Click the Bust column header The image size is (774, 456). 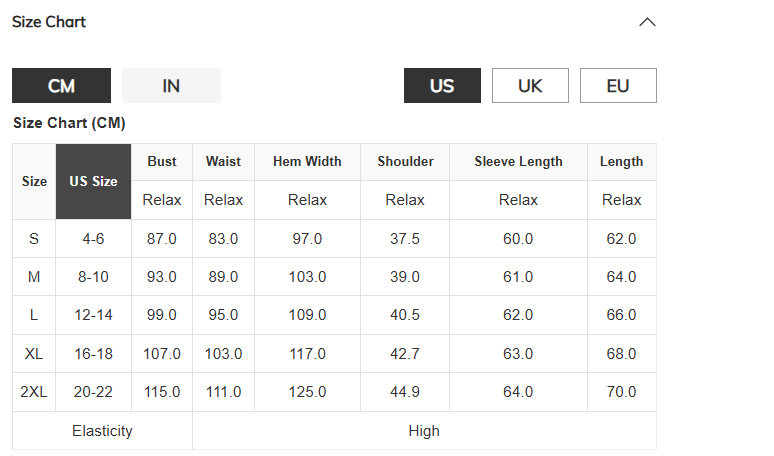point(162,162)
